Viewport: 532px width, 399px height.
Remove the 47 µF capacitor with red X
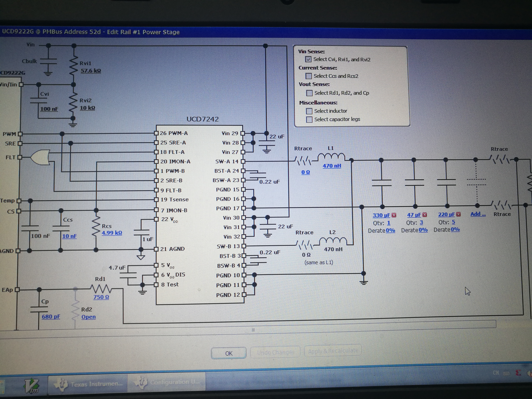click(424, 215)
